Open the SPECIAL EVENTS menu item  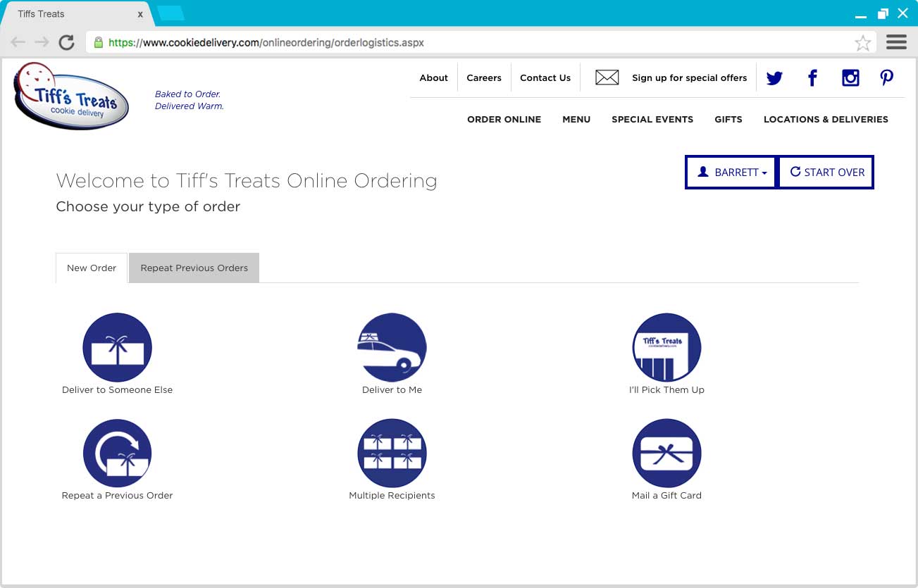tap(652, 120)
